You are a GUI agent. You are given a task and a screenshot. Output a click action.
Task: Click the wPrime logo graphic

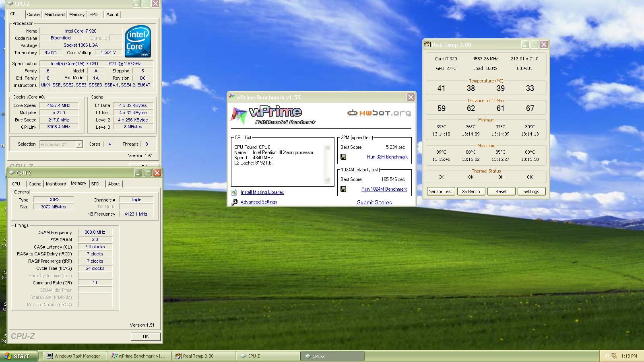click(273, 115)
